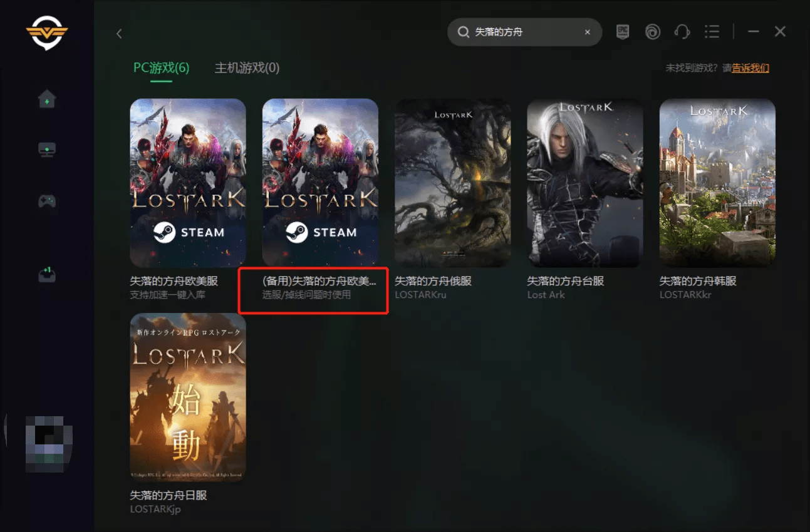The height and width of the screenshot is (532, 810).
Task: Click the search magnifier icon
Action: 463,32
